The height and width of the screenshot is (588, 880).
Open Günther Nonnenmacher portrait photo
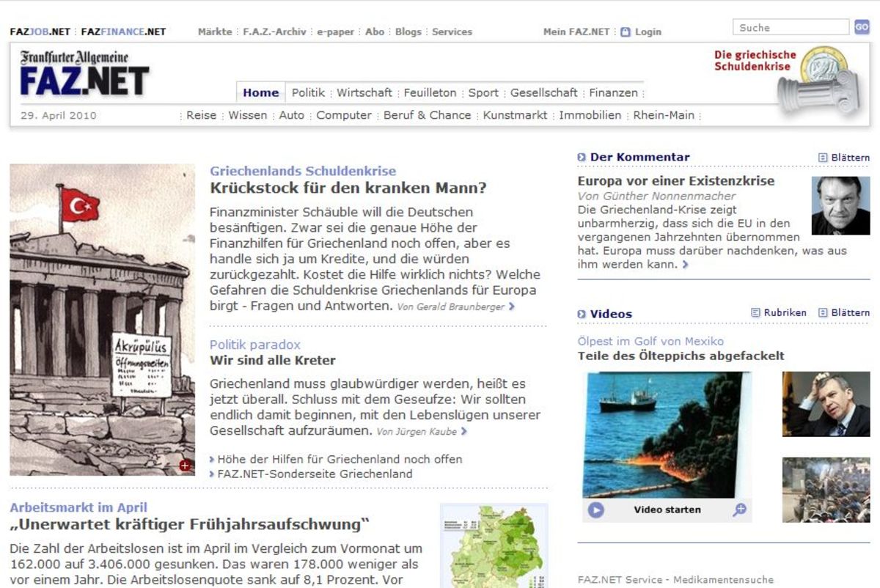[x=840, y=205]
